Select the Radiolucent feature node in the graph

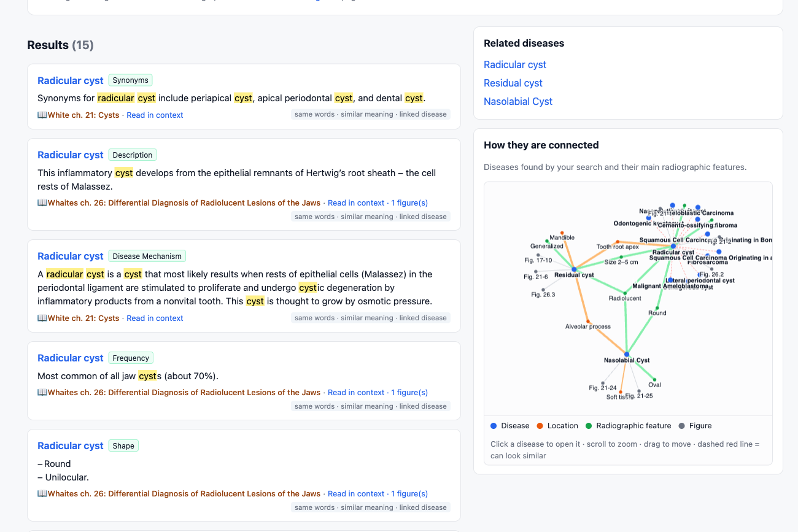pos(625,293)
